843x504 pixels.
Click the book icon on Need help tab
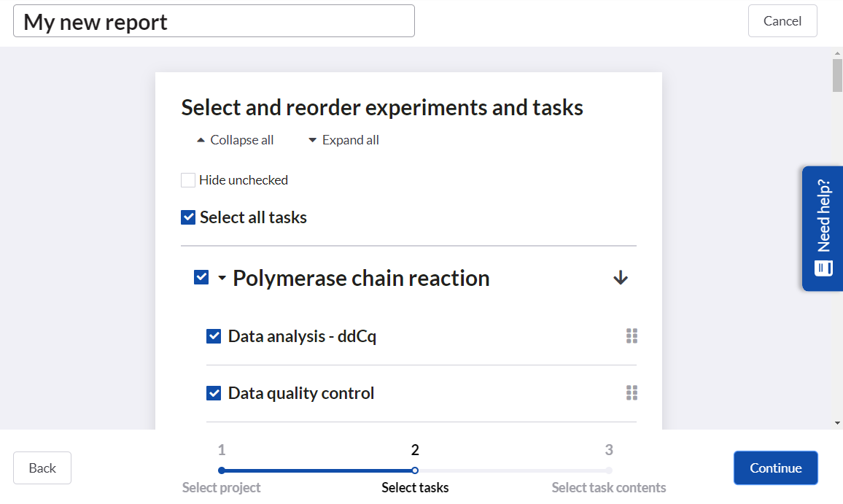(x=824, y=268)
